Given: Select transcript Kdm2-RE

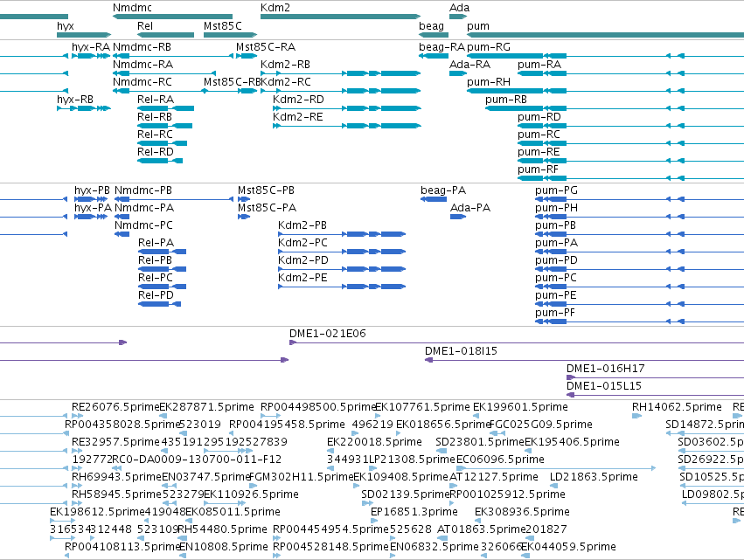Looking at the screenshot, I should [298, 117].
